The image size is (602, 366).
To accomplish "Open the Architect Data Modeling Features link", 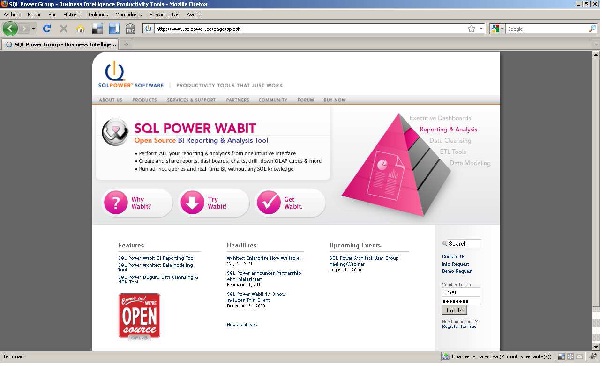I will tap(156, 267).
